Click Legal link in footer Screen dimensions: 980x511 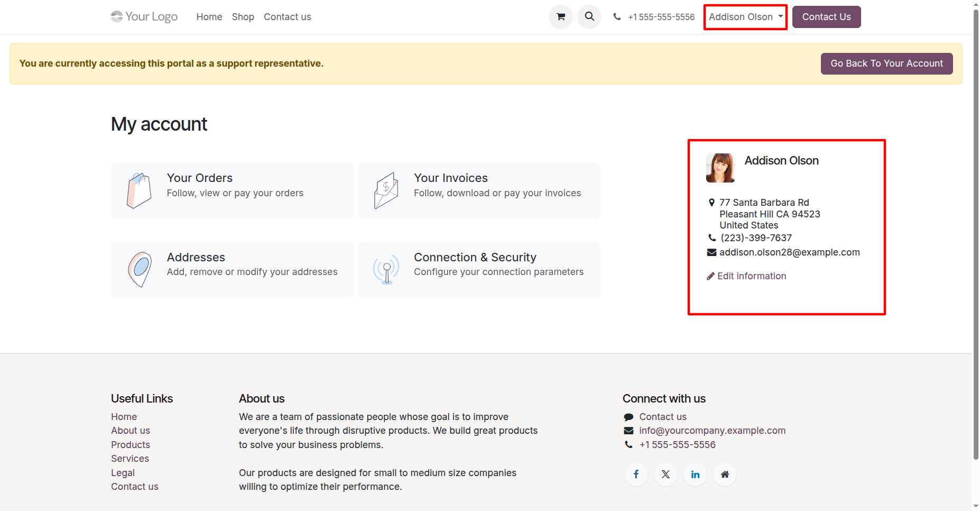pyautogui.click(x=123, y=473)
